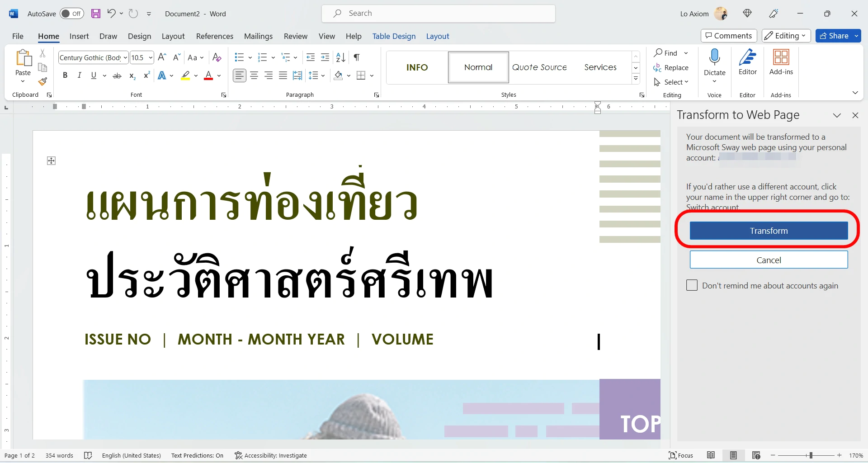Open References tab
Screen dimensions: 868x463
(x=215, y=36)
